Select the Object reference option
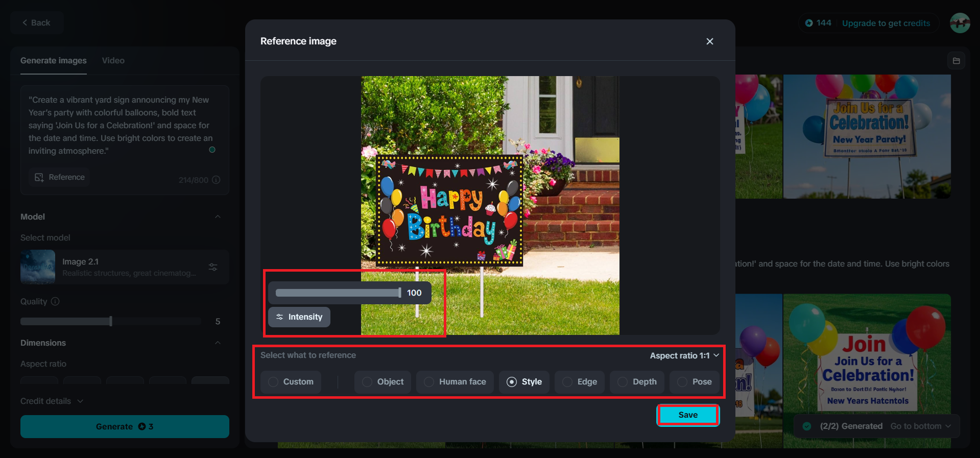The image size is (980, 458). click(x=383, y=382)
